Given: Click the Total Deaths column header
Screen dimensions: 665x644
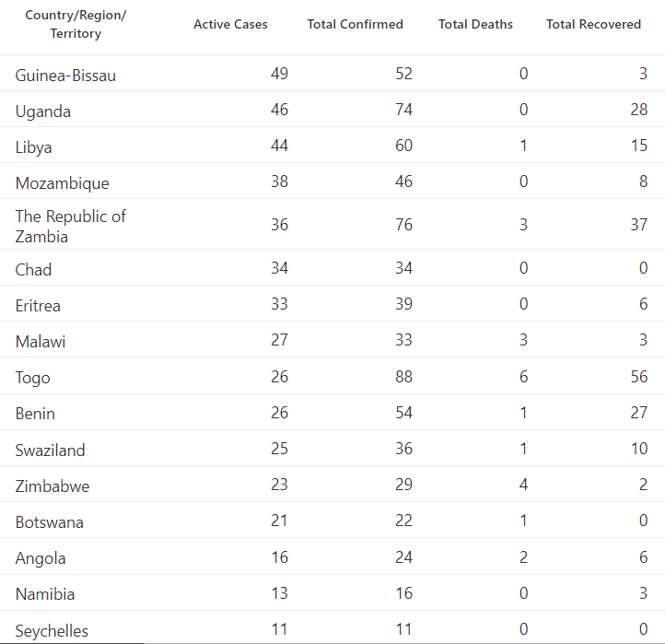Looking at the screenshot, I should click(x=475, y=24).
